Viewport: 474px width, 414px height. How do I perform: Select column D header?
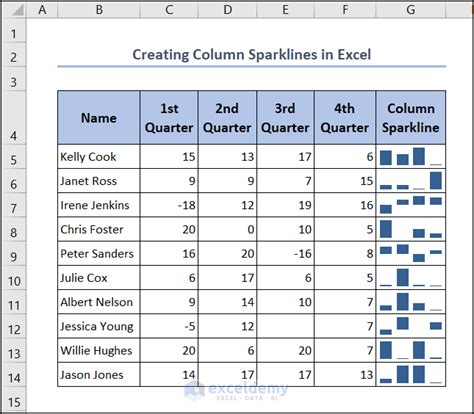point(227,10)
